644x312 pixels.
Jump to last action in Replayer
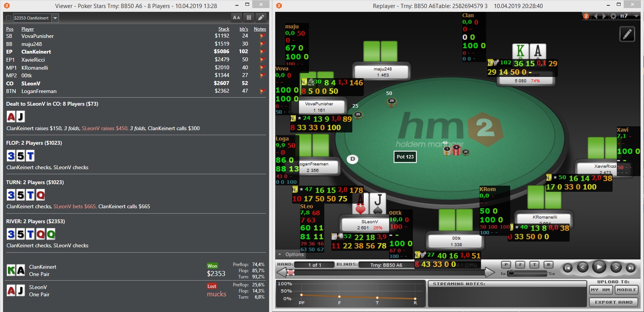pyautogui.click(x=631, y=268)
